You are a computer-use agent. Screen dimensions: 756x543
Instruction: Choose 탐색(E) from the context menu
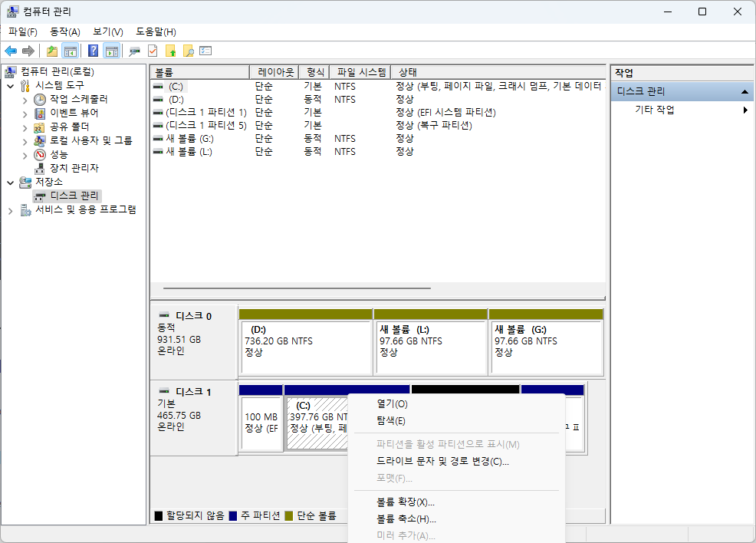(456, 421)
